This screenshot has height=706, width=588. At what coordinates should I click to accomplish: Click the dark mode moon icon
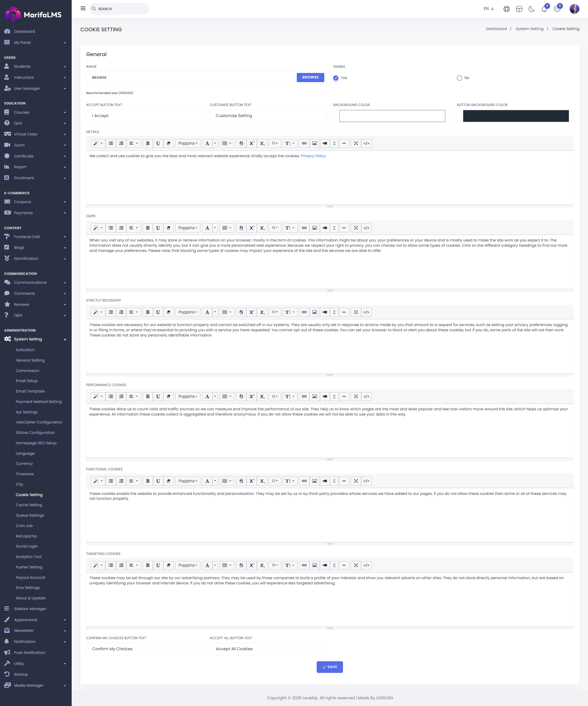click(x=532, y=9)
